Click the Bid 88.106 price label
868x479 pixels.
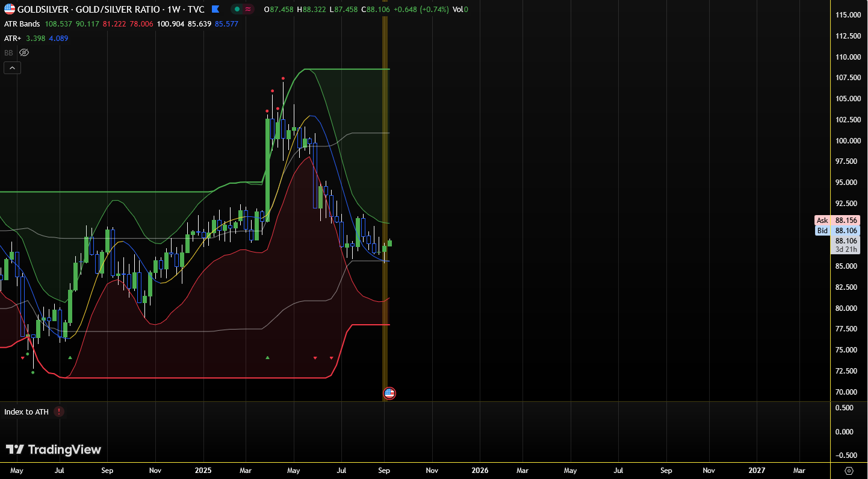click(837, 231)
